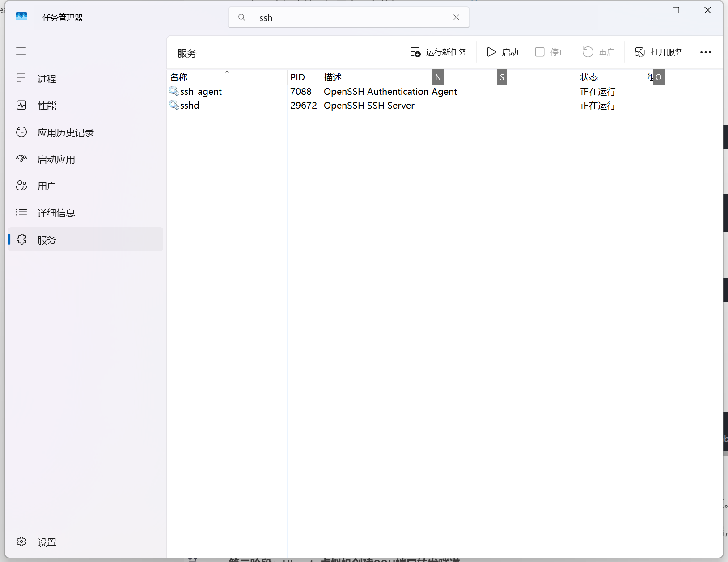Clear the ssh search text

pos(456,17)
